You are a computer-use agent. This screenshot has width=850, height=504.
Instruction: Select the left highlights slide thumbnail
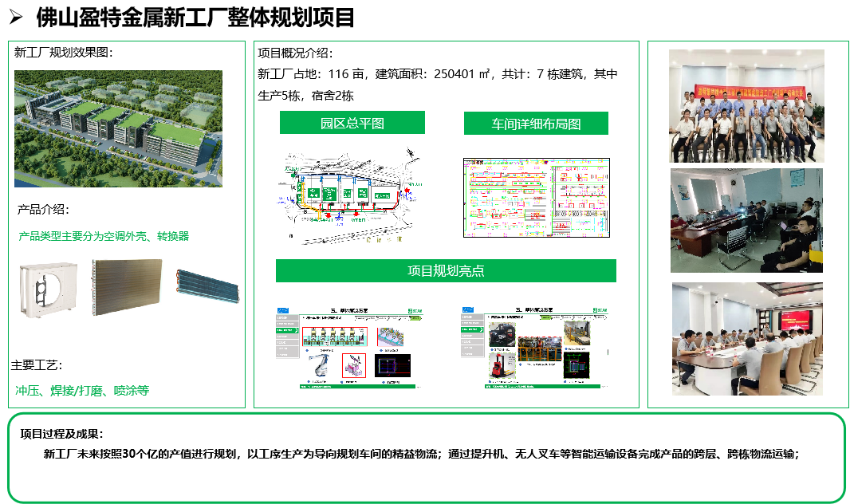point(348,348)
